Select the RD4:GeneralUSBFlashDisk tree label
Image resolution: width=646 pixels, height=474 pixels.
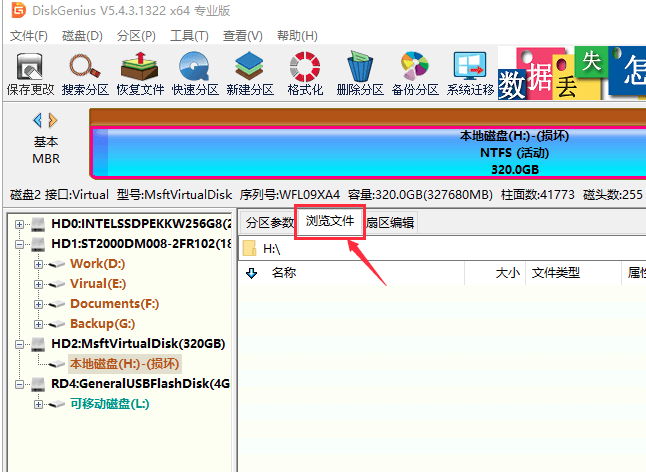pos(140,383)
